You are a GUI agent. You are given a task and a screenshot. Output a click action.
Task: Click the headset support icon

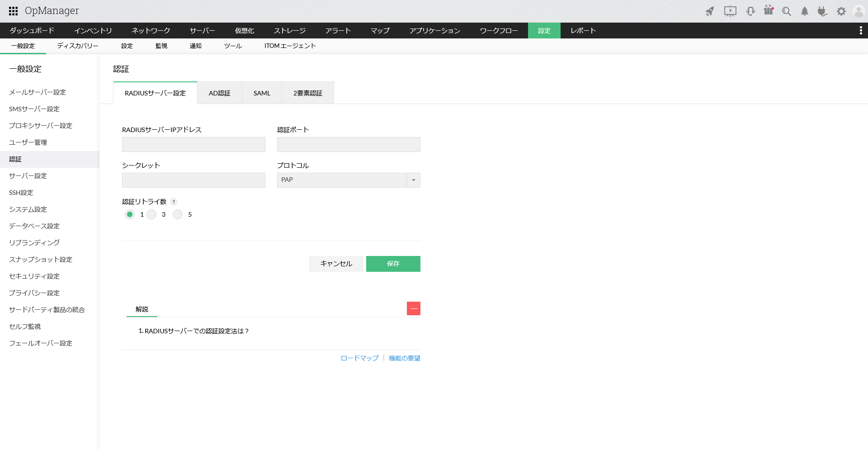tap(750, 11)
